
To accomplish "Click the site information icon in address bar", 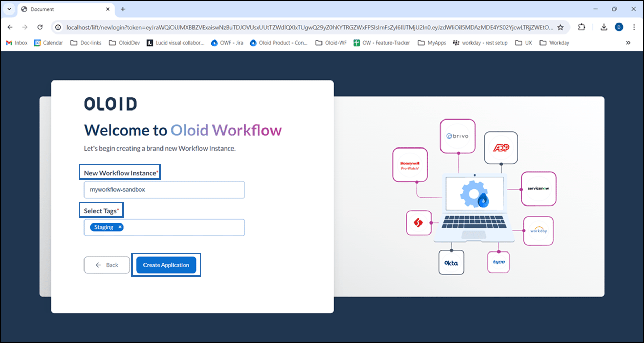I will pyautogui.click(x=58, y=27).
